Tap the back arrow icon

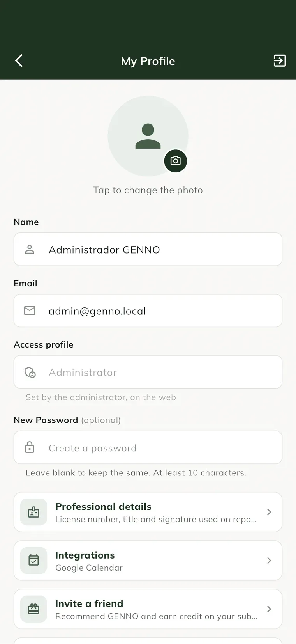[x=19, y=61]
